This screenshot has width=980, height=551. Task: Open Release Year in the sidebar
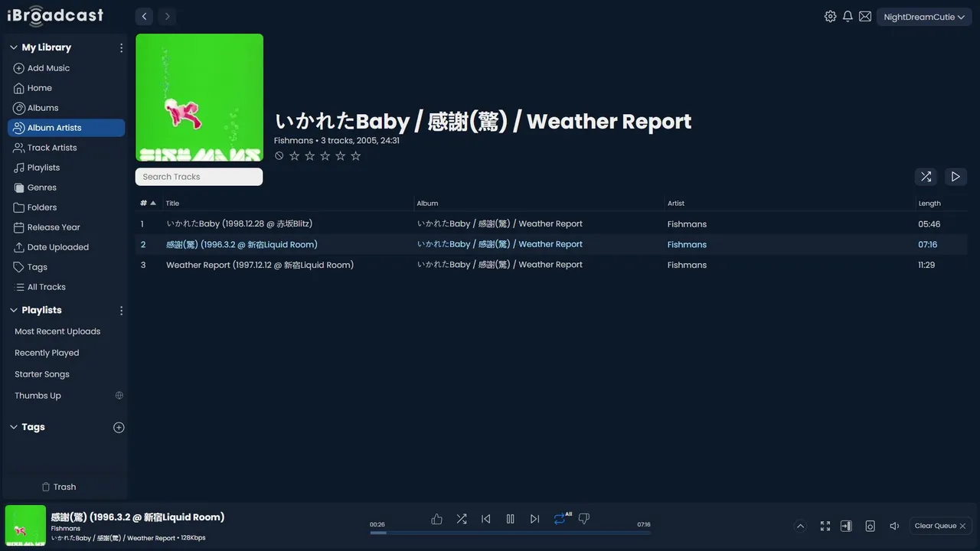[x=66, y=227]
